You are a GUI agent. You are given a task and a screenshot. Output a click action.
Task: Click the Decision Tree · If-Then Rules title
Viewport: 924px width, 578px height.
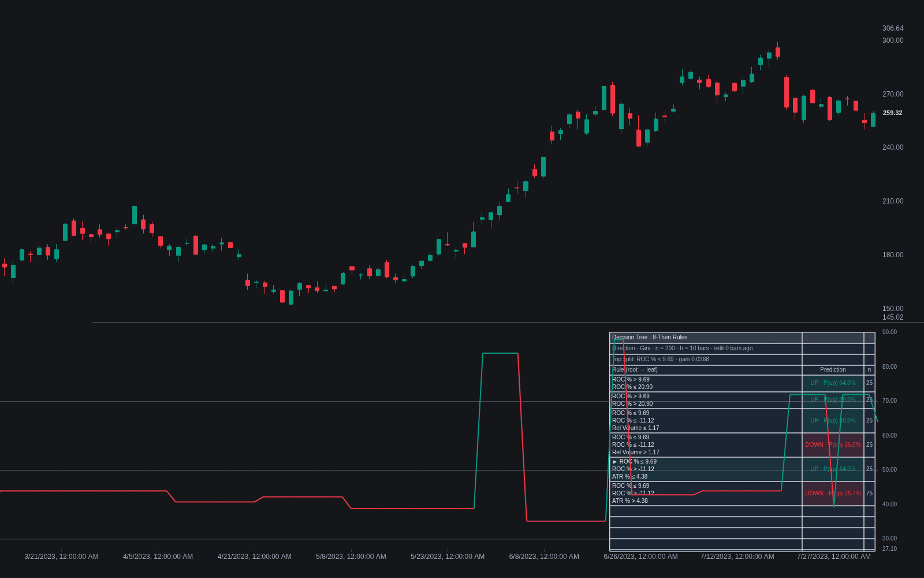pyautogui.click(x=650, y=338)
